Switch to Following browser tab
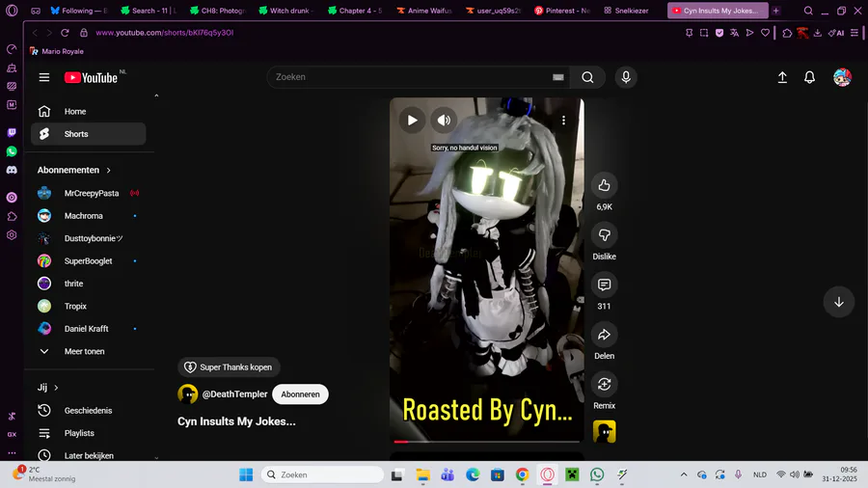This screenshot has width=868, height=488. tap(79, 11)
